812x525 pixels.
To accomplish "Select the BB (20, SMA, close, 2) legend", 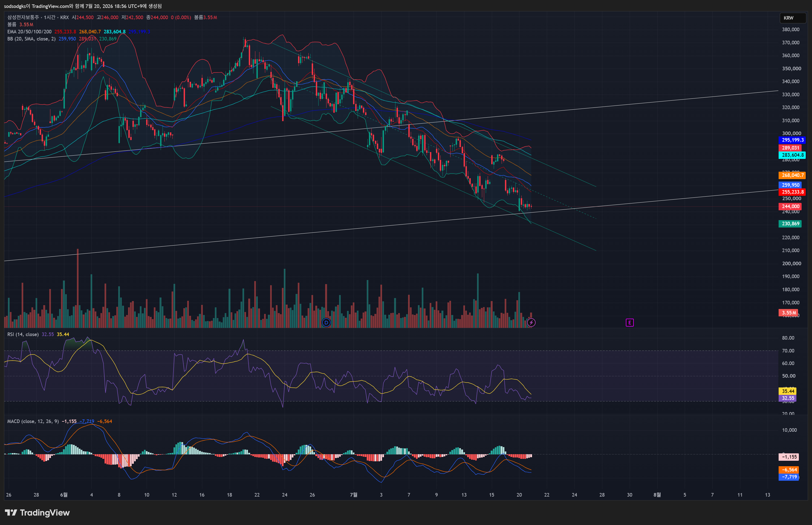I will coord(31,39).
